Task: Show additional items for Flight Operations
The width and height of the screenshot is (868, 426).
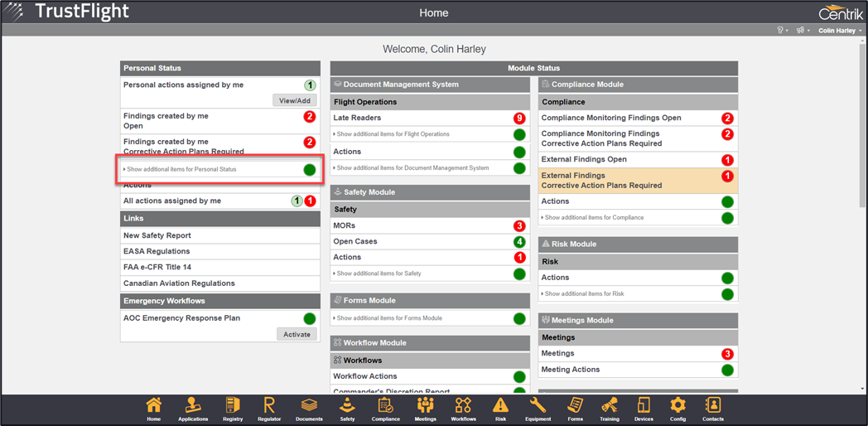Action: pos(393,134)
